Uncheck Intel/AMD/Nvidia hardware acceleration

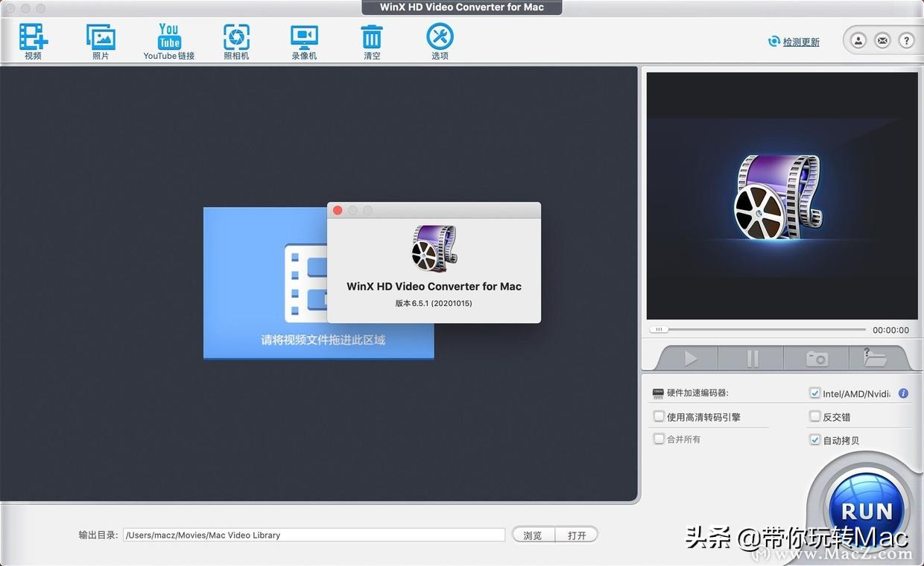(815, 393)
